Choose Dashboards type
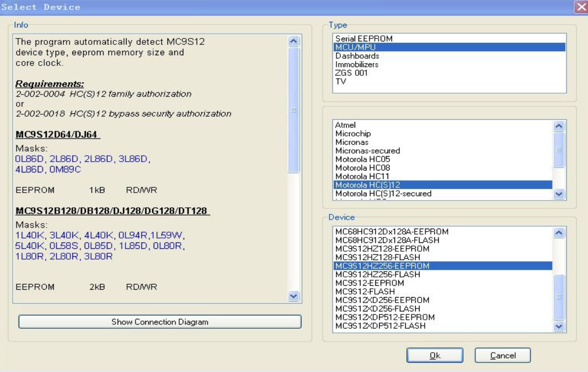588x372 pixels. tap(449, 56)
